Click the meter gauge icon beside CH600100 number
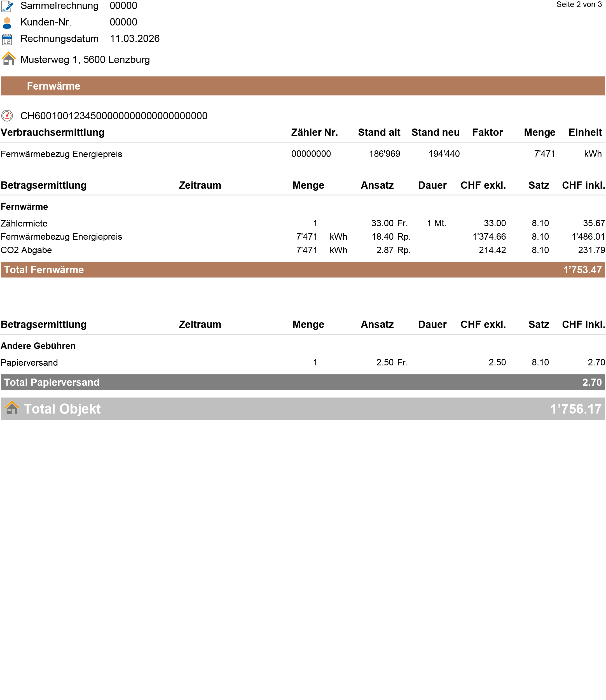The image size is (606, 700). tap(7, 116)
